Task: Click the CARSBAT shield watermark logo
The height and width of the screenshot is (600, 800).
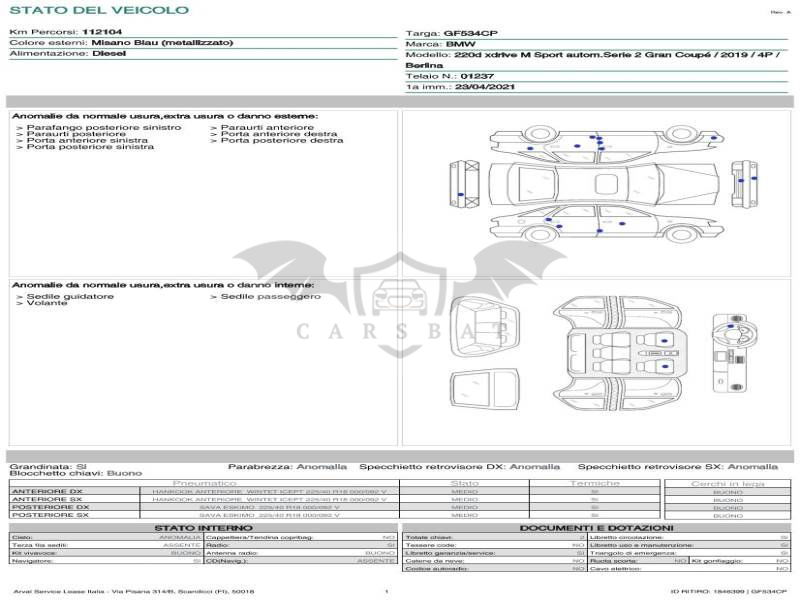Action: [x=400, y=300]
